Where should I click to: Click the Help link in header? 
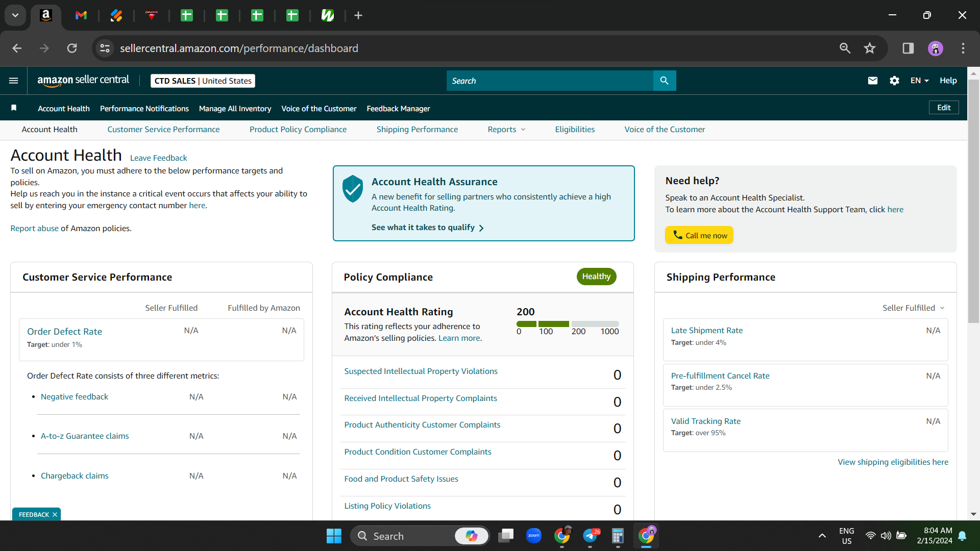tap(948, 81)
